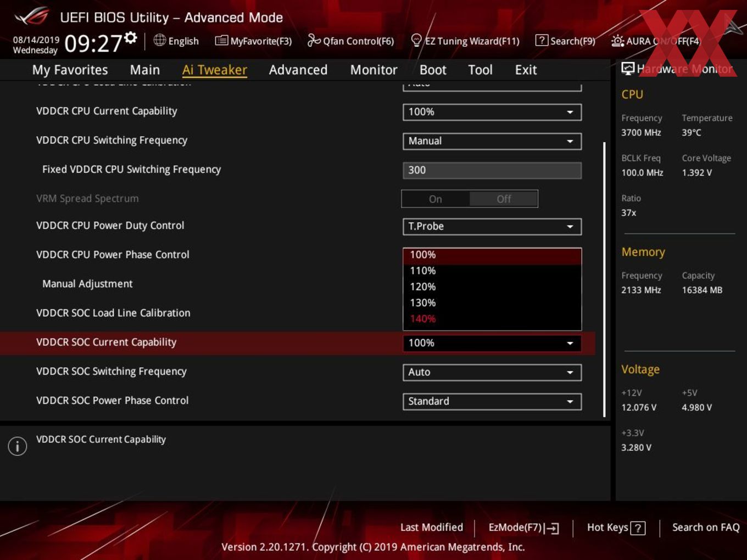Select 110% in the open list
The width and height of the screenshot is (747, 560).
point(492,271)
